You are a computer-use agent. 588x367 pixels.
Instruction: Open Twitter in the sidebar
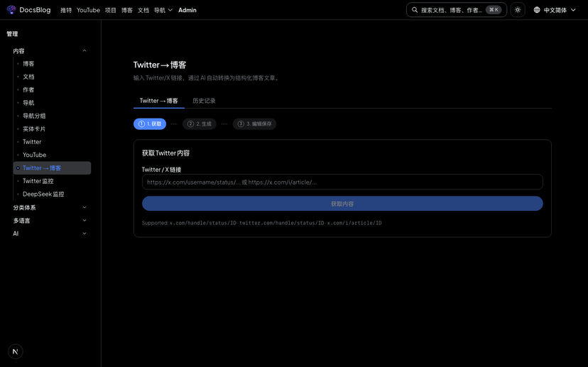[32, 142]
